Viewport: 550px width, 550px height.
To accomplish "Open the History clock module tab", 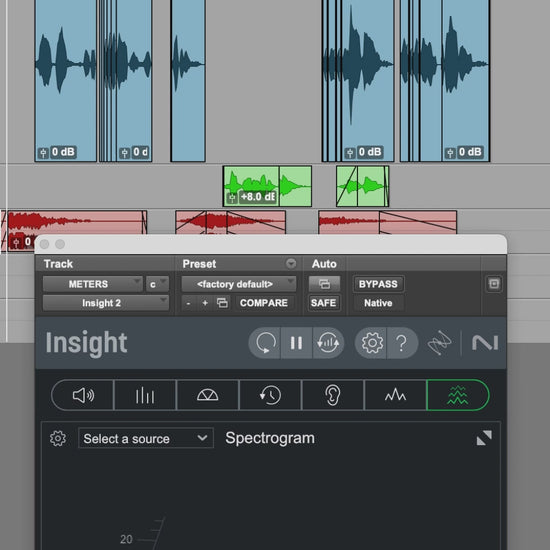I will (270, 395).
